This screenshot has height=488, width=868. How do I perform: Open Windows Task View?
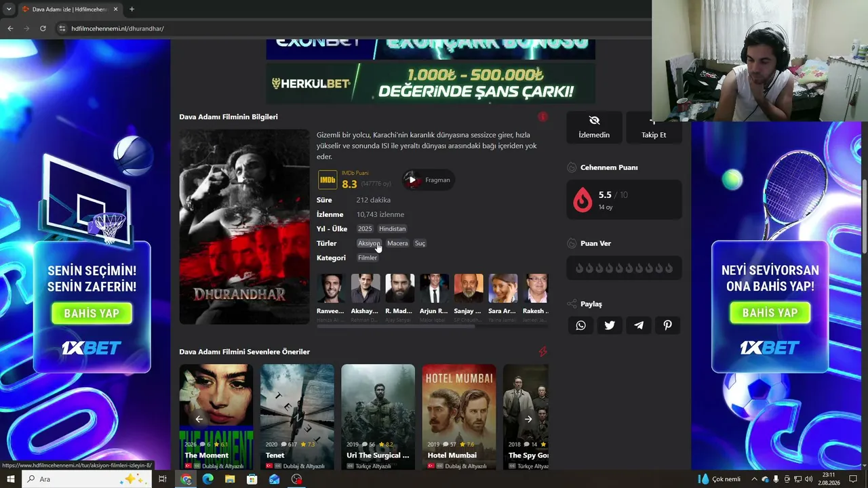coord(163,479)
